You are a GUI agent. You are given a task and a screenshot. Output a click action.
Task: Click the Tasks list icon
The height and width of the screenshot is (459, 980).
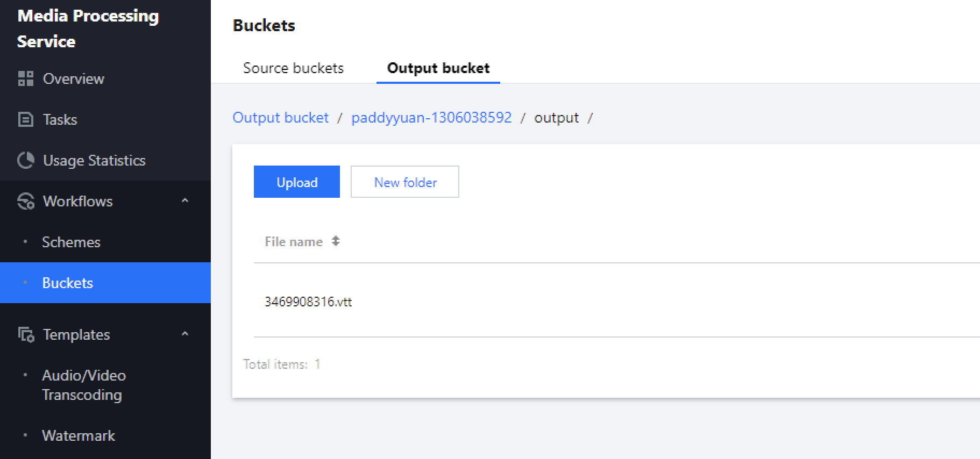tap(25, 119)
